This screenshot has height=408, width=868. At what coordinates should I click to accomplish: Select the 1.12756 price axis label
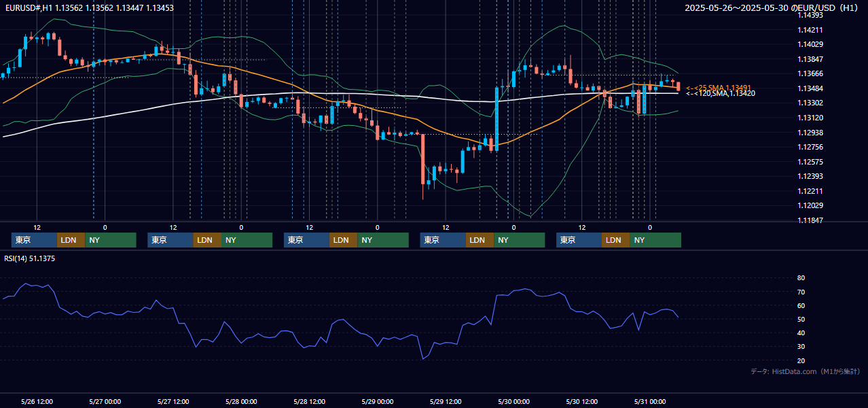pos(810,147)
